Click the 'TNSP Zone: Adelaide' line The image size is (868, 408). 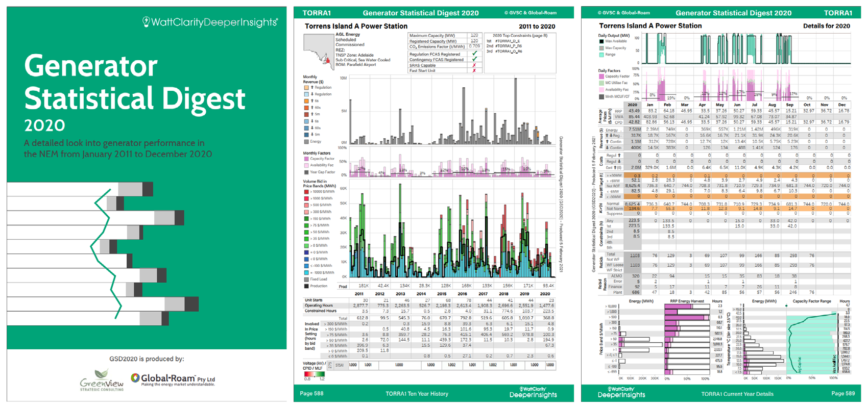point(354,55)
